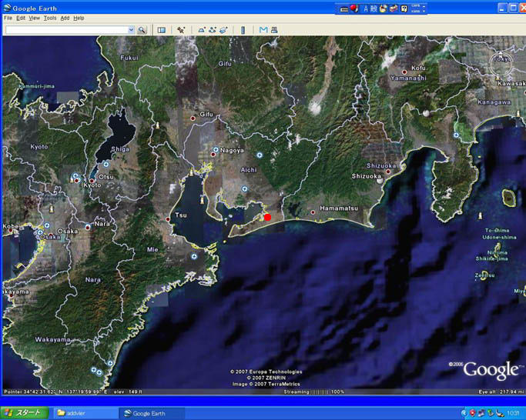The width and height of the screenshot is (526, 420).
Task: Click the Otsu city label
Action: coord(106,177)
